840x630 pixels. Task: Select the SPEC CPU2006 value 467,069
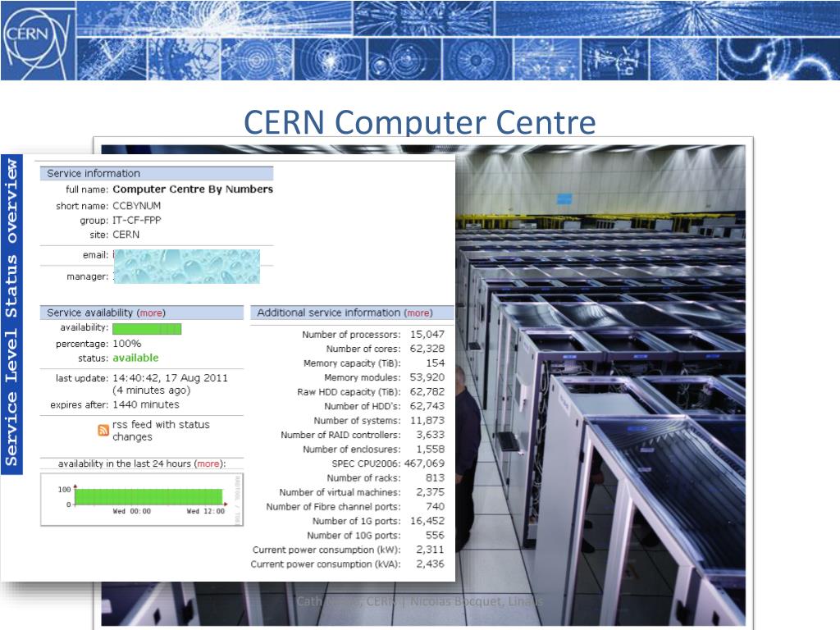424,463
